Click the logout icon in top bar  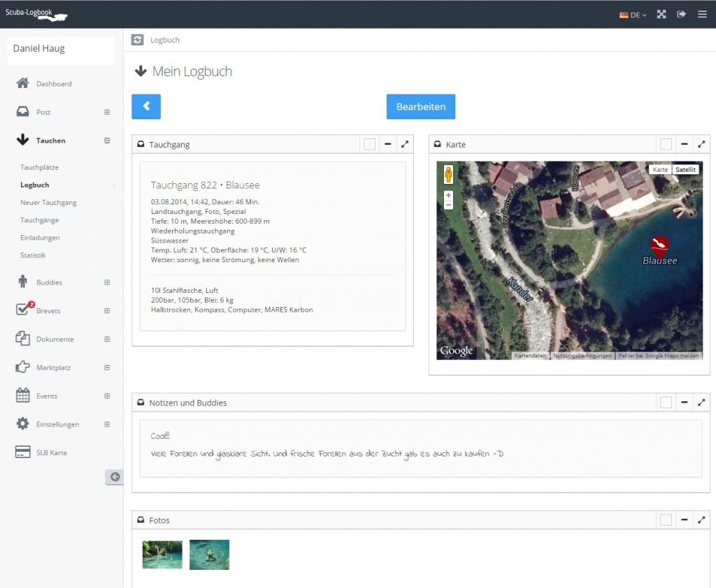coord(682,14)
